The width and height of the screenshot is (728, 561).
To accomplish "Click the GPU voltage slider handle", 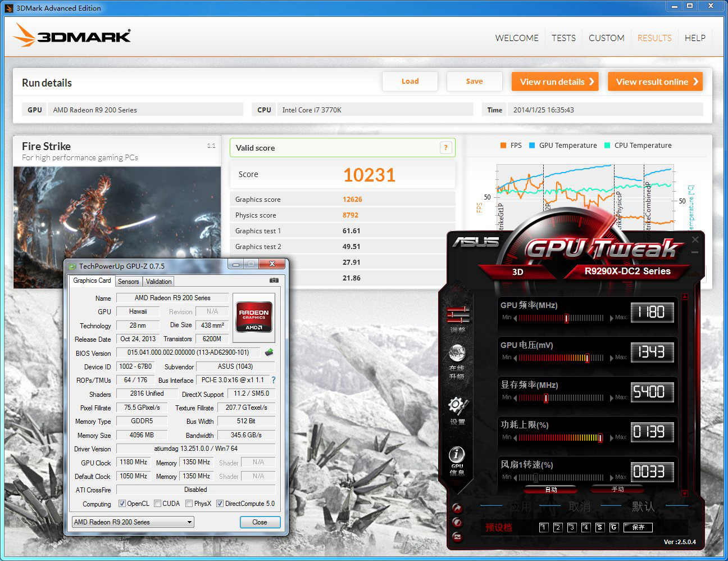I will tap(587, 358).
